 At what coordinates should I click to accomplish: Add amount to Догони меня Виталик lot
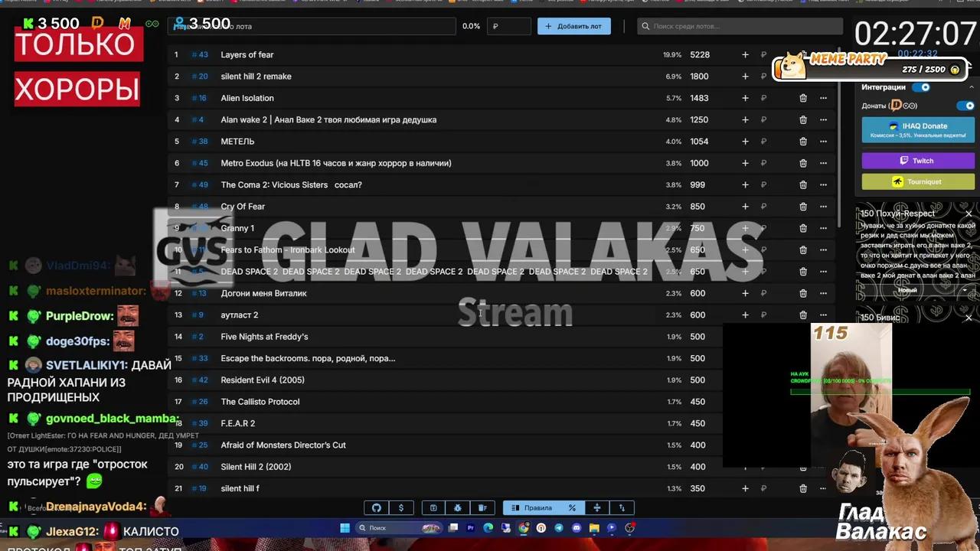tap(745, 293)
